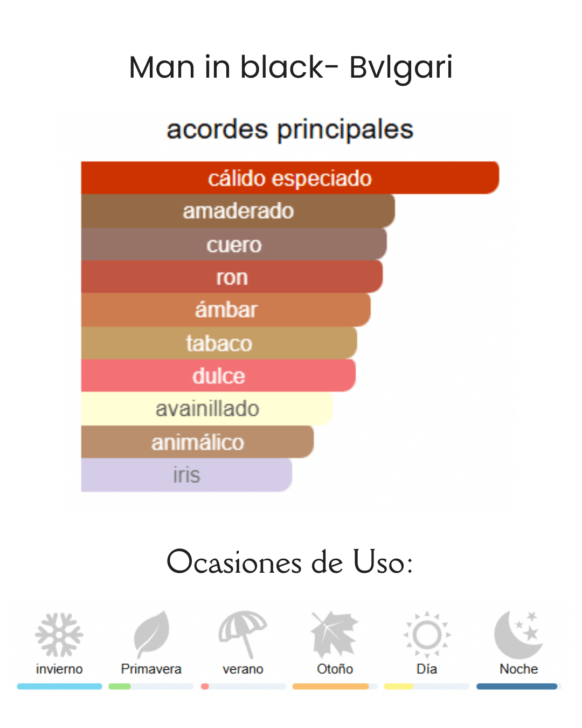Click the animálico accord bar

197,442
